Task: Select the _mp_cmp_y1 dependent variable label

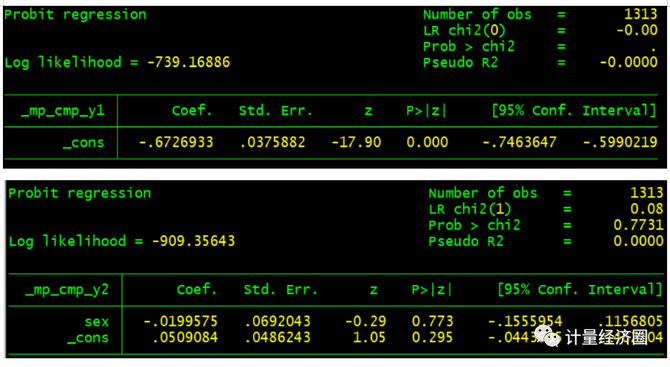Action: (x=62, y=111)
